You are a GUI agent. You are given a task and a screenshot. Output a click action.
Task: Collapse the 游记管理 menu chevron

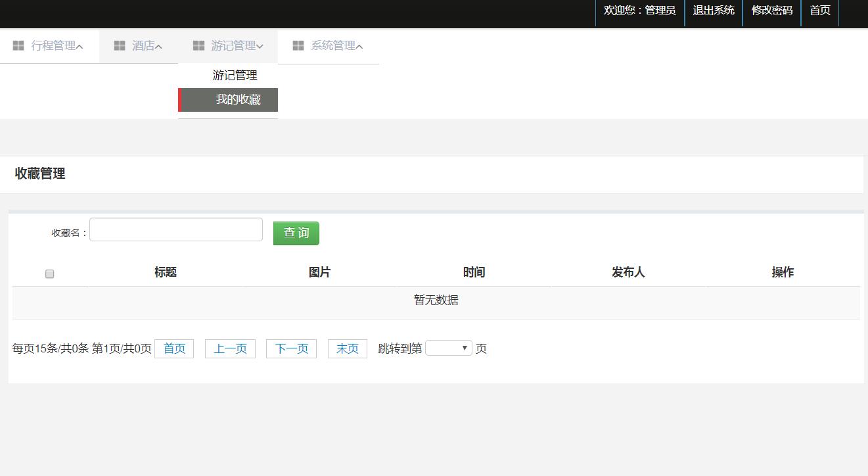click(x=260, y=47)
